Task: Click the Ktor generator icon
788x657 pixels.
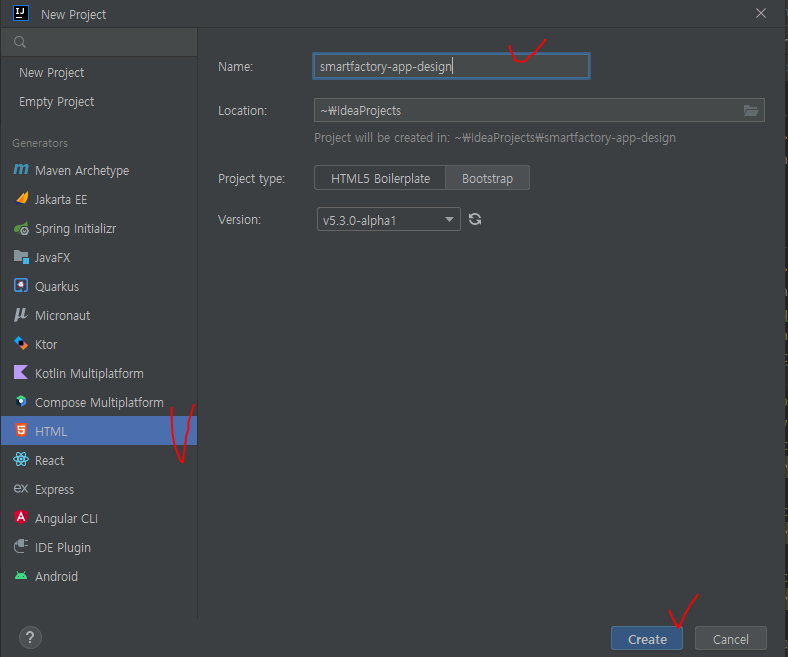Action: pyautogui.click(x=21, y=343)
